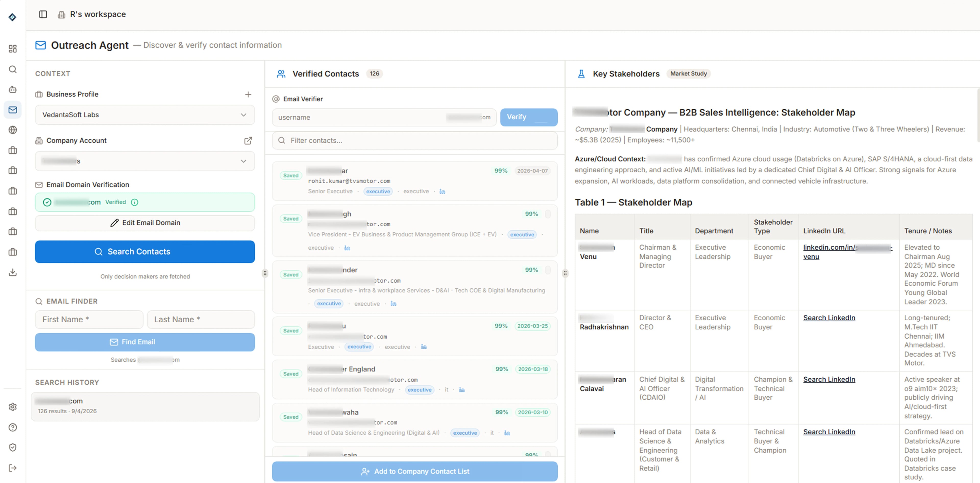The height and width of the screenshot is (483, 980).
Task: Click Edit Email Domain button
Action: (144, 223)
